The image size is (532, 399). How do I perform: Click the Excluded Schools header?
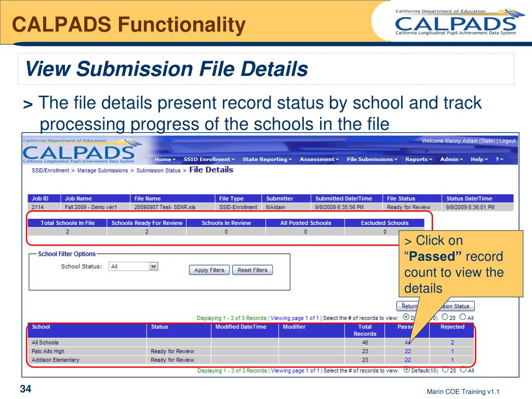click(x=385, y=223)
